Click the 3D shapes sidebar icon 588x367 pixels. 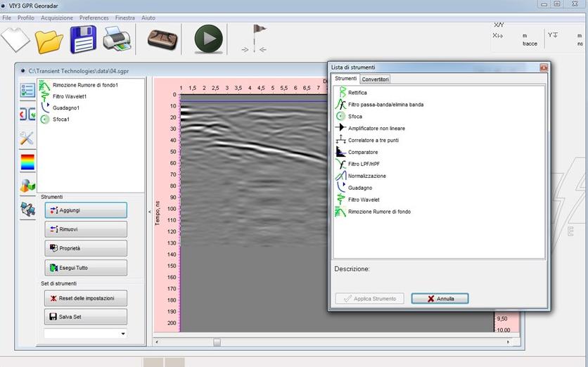point(27,186)
